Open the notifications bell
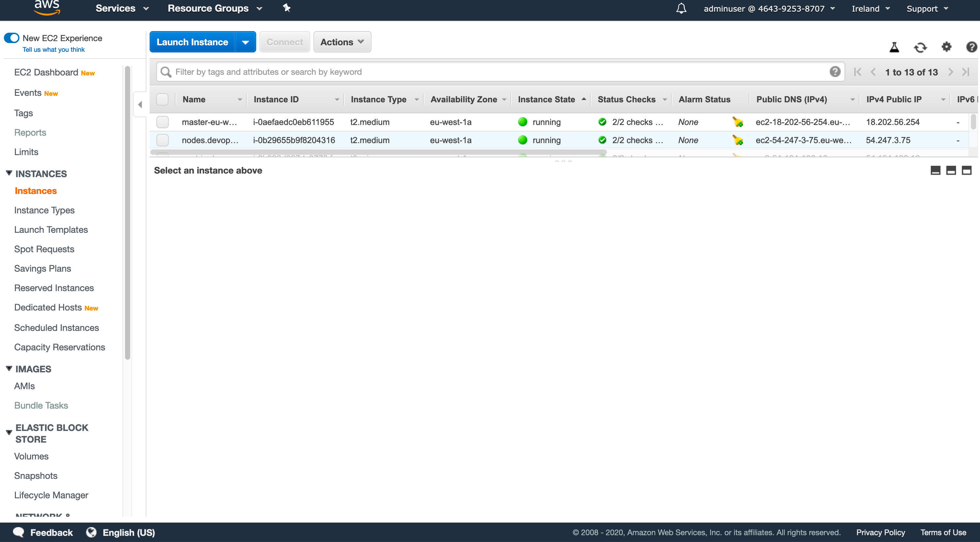980x542 pixels. click(681, 8)
